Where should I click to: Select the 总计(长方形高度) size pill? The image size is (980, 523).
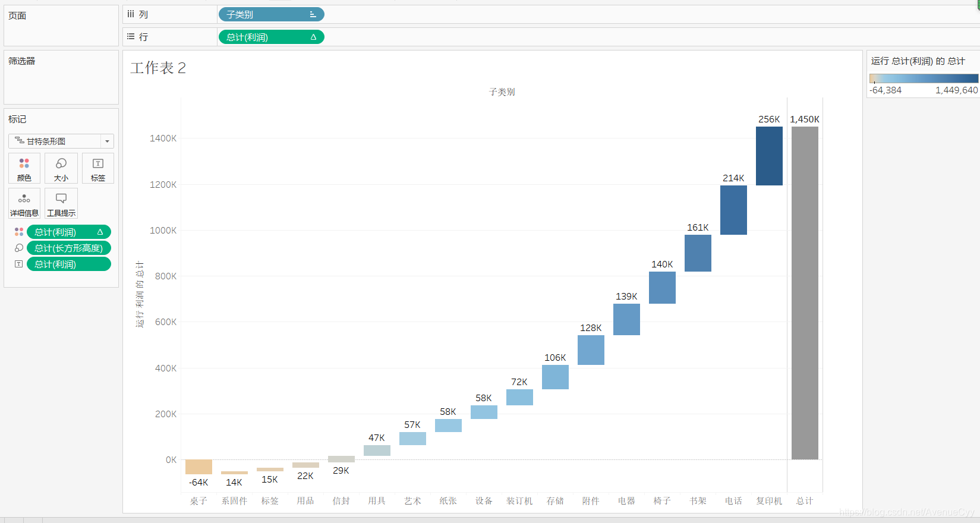(x=69, y=248)
